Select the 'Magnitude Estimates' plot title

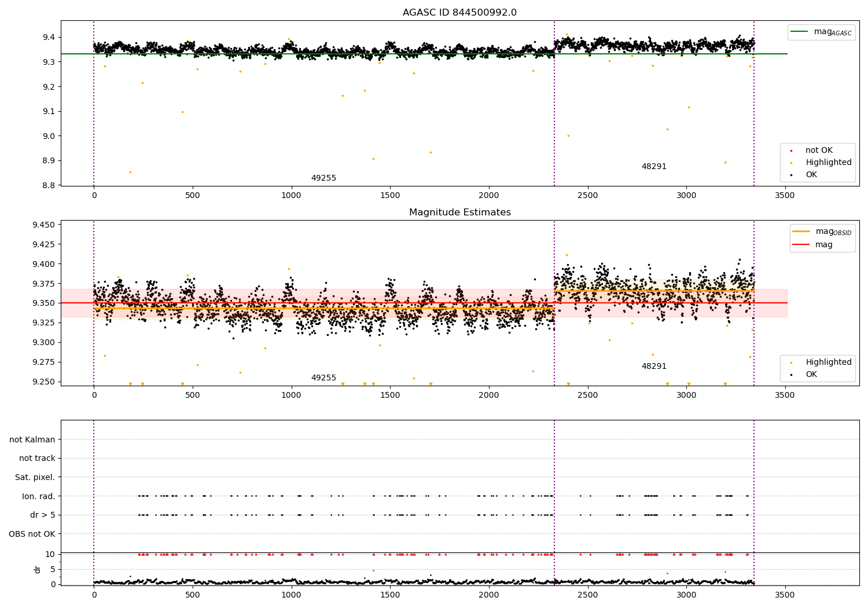460,213
